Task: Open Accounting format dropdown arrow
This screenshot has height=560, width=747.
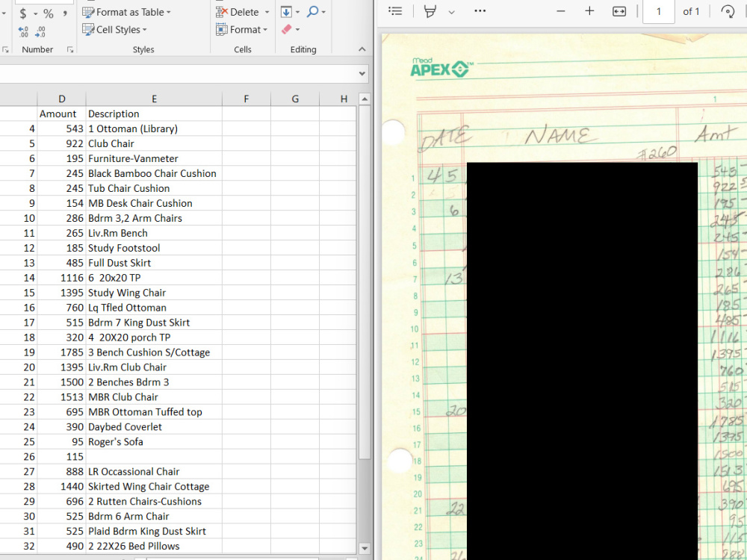Action: tap(35, 13)
